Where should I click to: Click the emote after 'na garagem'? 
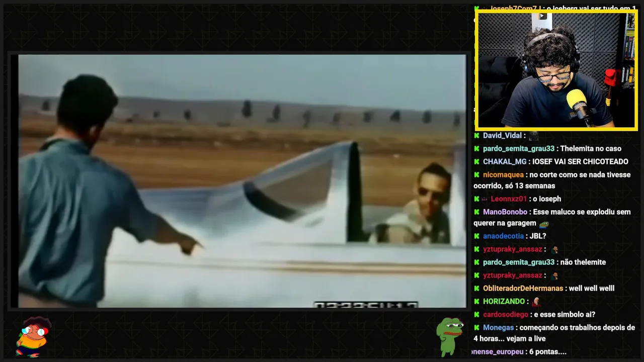(544, 224)
